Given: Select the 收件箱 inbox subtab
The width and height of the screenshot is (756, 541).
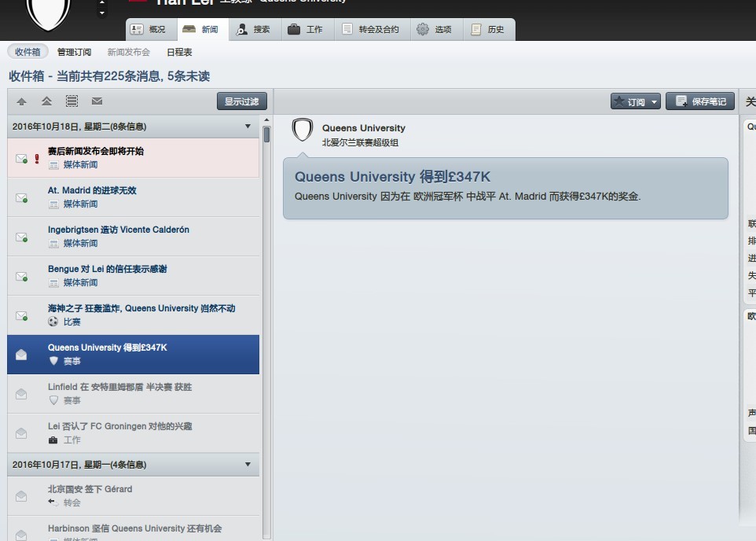Looking at the screenshot, I should 28,52.
